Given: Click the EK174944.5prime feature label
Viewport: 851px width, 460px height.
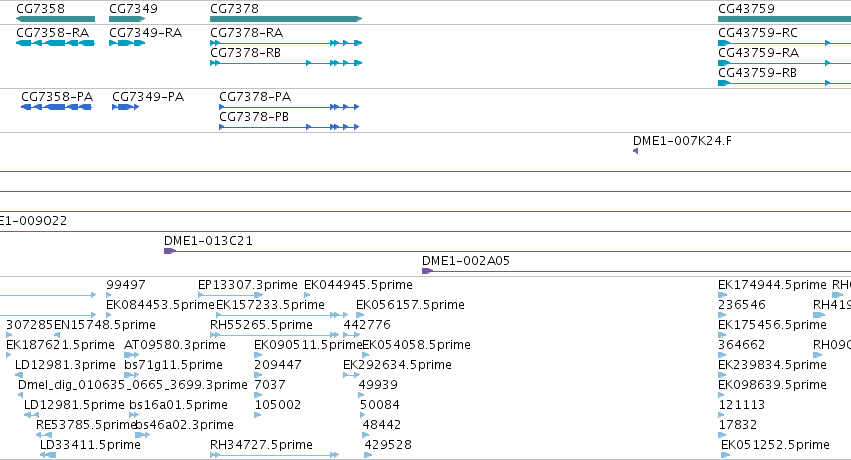Looking at the screenshot, I should tap(772, 285).
